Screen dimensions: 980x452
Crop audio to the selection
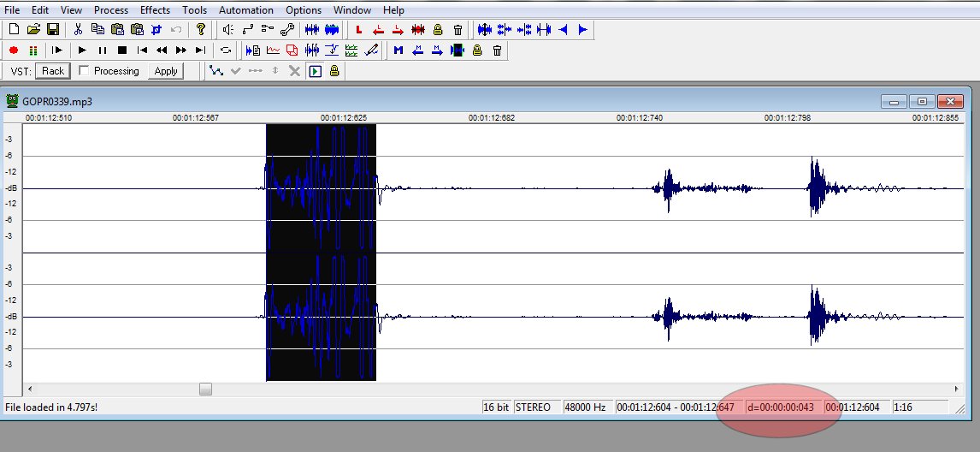[x=156, y=29]
